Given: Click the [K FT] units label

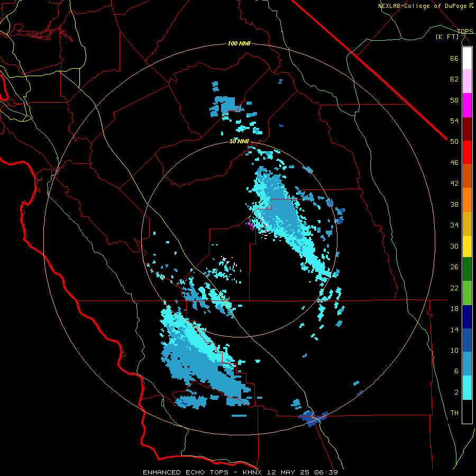Looking at the screenshot, I should coord(447,36).
